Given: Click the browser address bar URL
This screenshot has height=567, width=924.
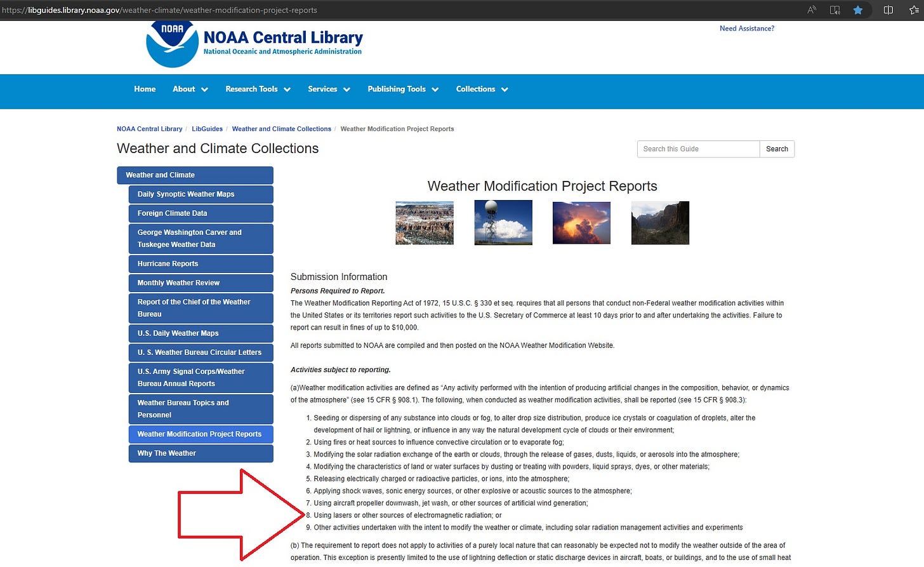Looking at the screenshot, I should (x=159, y=10).
